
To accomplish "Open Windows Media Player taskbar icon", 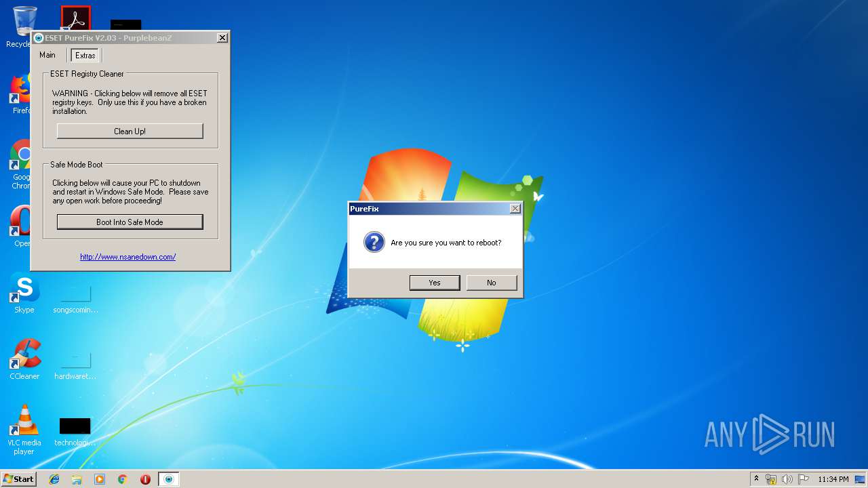I will (x=100, y=479).
